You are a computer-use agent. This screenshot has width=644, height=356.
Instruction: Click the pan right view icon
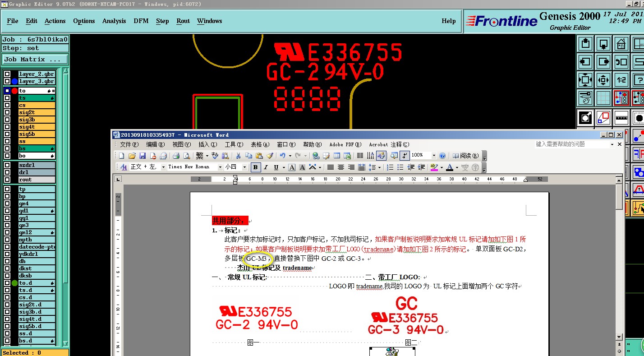pyautogui.click(x=603, y=62)
